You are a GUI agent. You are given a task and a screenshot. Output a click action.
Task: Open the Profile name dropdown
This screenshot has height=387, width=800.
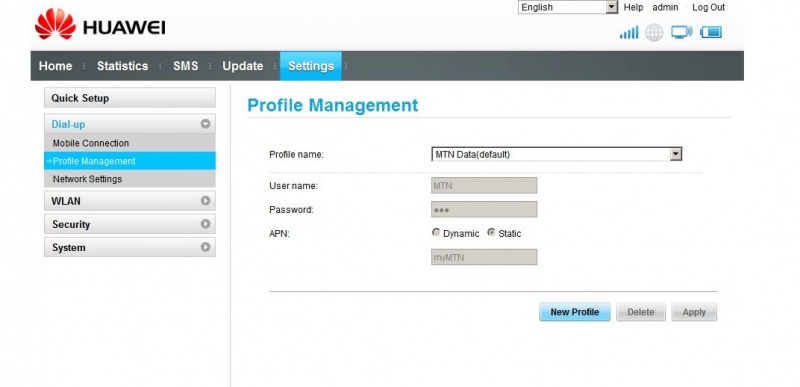click(557, 154)
